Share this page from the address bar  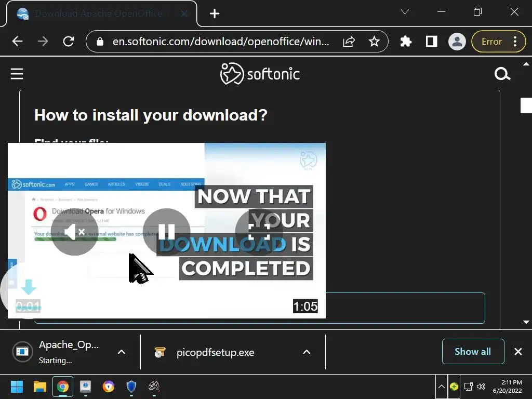[349, 42]
